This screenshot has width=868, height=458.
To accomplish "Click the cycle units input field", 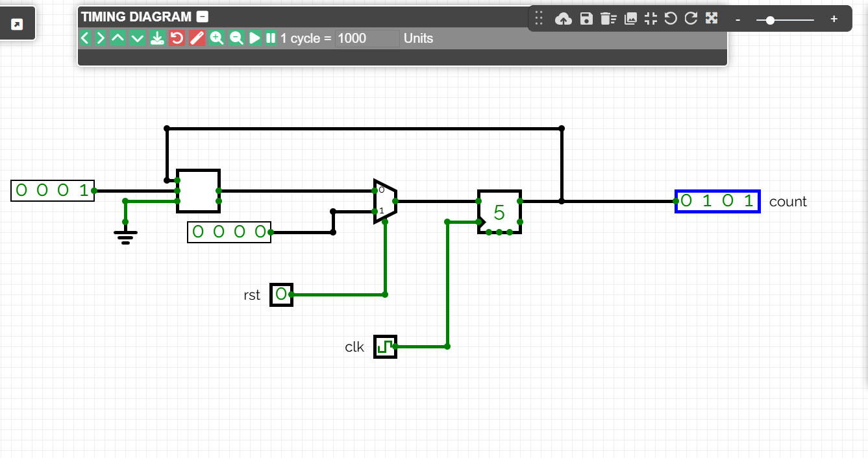I will click(367, 38).
